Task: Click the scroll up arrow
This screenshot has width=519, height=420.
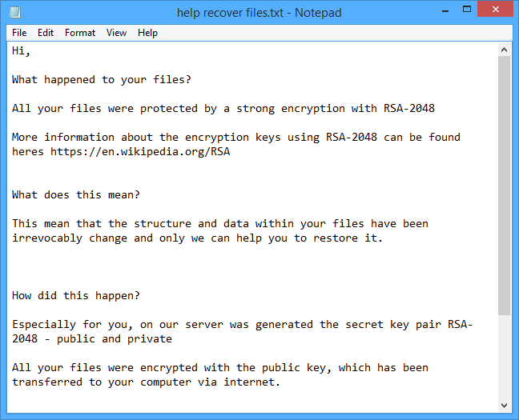Action: (504, 50)
